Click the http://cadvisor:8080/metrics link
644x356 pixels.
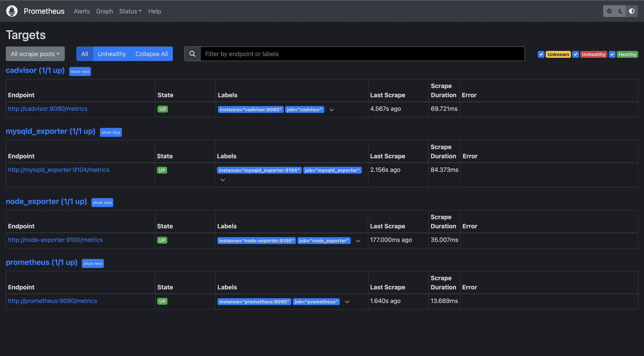(x=47, y=109)
